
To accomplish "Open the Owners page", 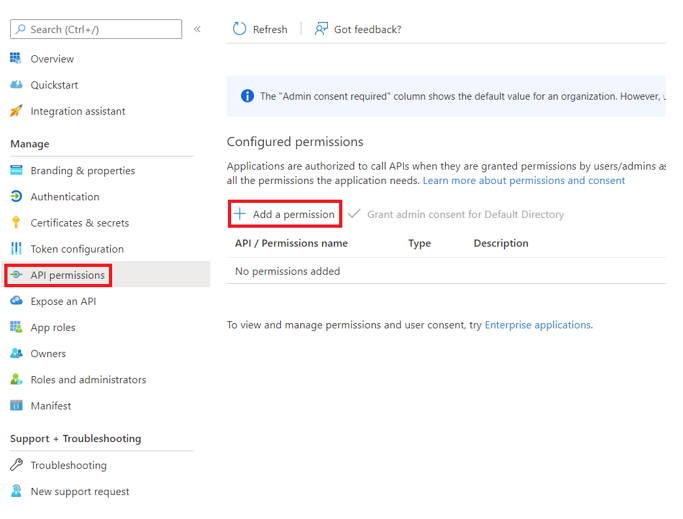I will (x=48, y=353).
